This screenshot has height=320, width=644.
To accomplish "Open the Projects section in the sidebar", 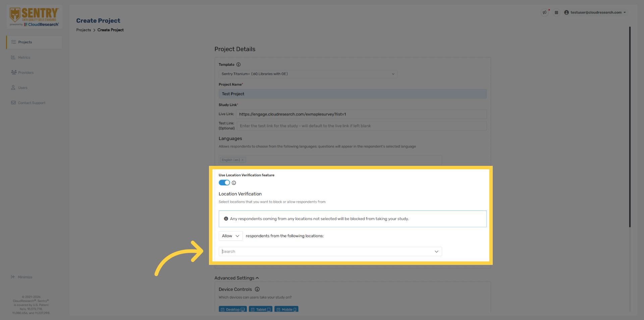I will point(24,42).
